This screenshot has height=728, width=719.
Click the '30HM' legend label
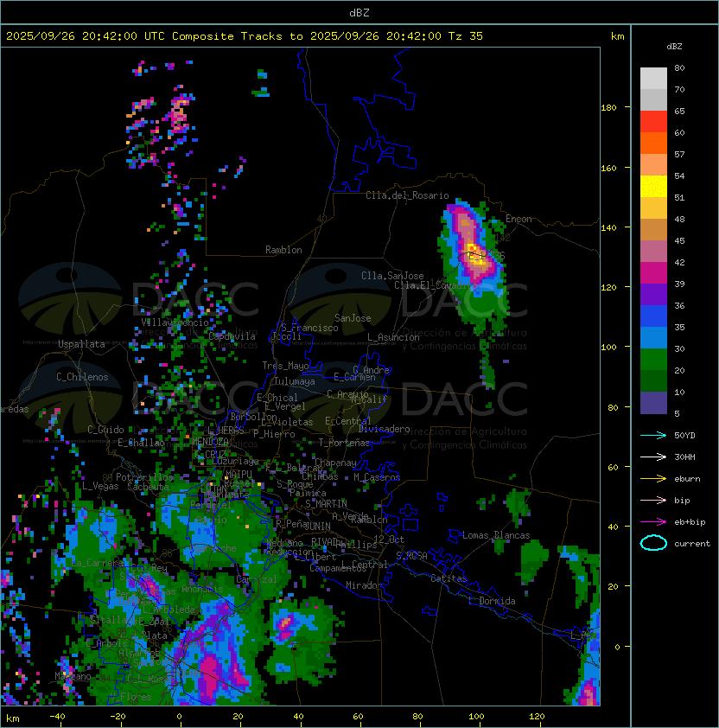click(x=684, y=457)
